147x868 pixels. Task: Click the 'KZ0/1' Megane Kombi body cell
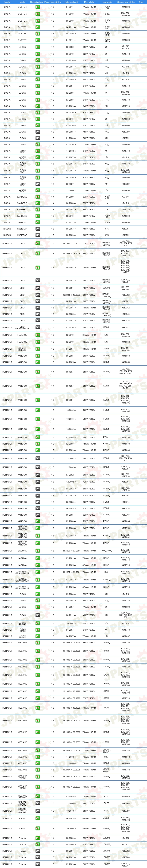point(107,797)
